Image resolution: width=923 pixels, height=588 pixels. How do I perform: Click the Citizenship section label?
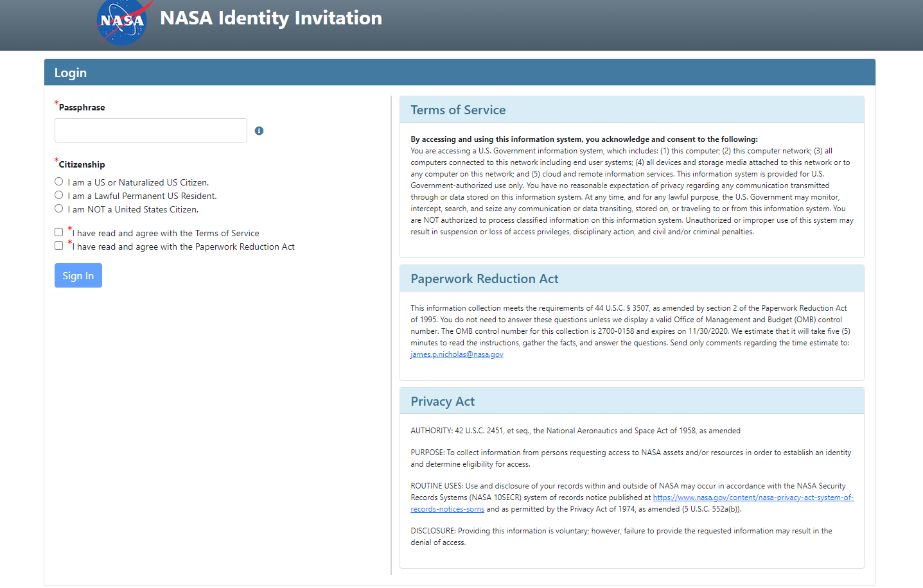pos(82,164)
